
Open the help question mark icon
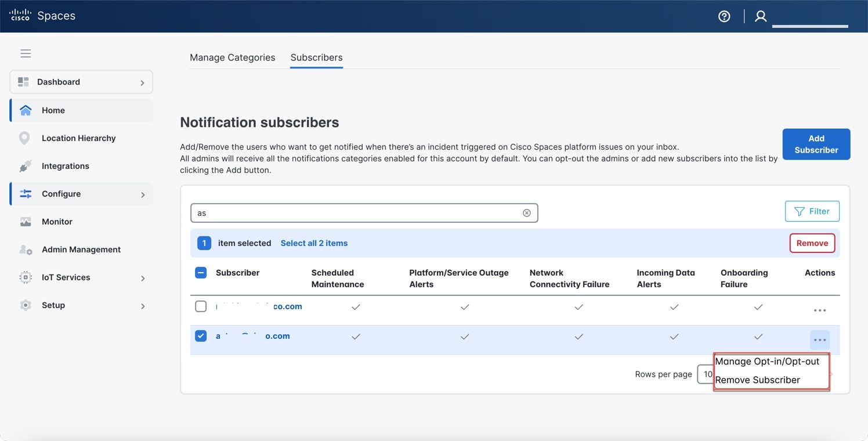(x=724, y=16)
